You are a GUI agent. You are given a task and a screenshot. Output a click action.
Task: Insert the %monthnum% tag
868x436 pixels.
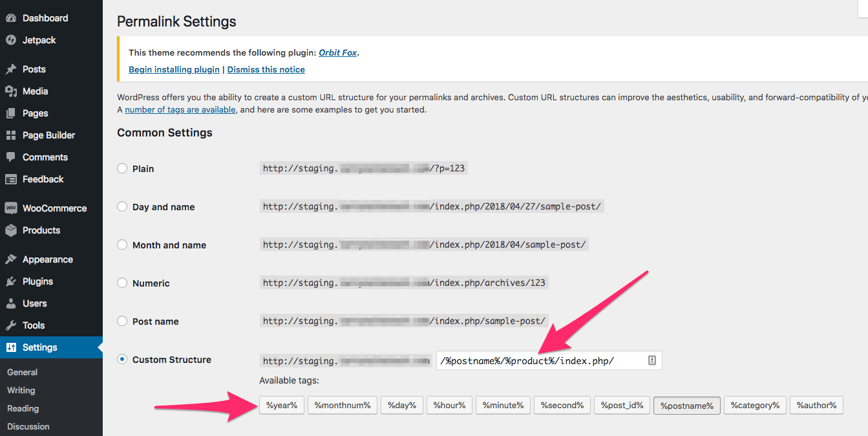343,406
